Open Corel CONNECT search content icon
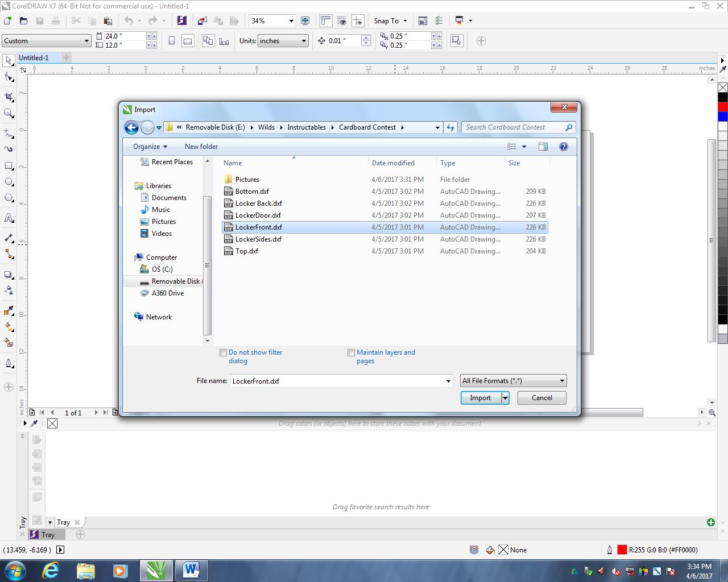The height and width of the screenshot is (582, 728). (182, 21)
